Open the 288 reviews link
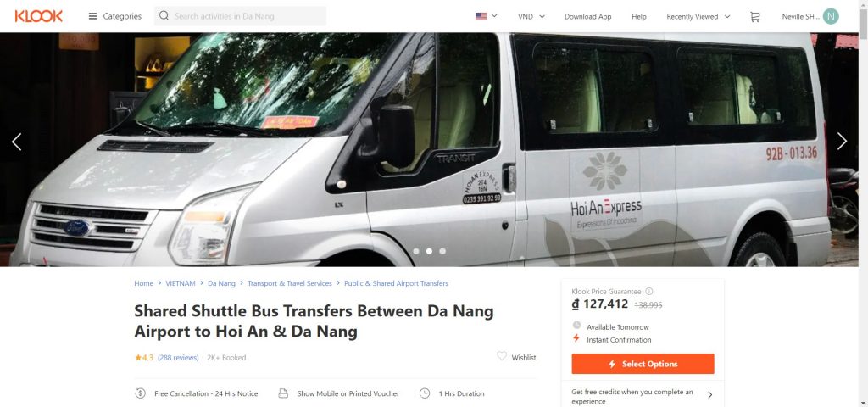Image resolution: width=868 pixels, height=407 pixels. [178, 358]
